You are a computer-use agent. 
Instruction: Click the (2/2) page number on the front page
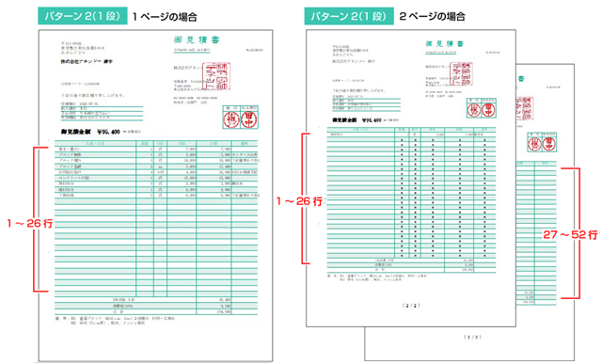(411, 306)
